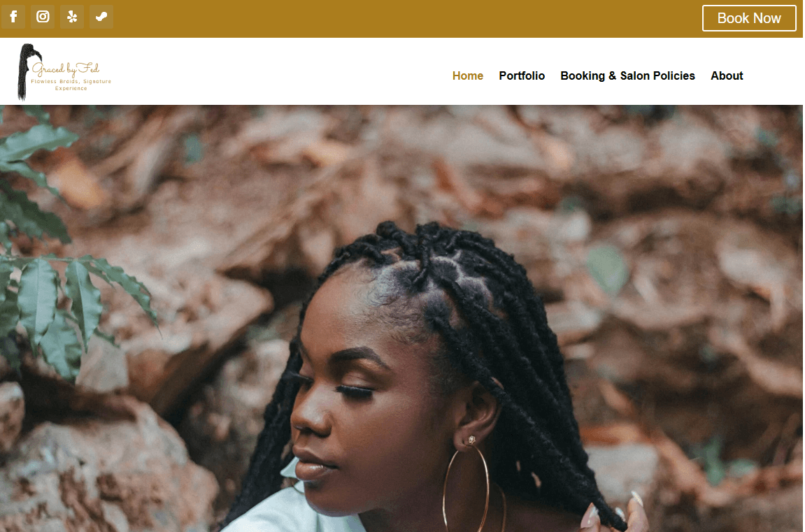Click the hero photo of the braided woman

coord(401,319)
